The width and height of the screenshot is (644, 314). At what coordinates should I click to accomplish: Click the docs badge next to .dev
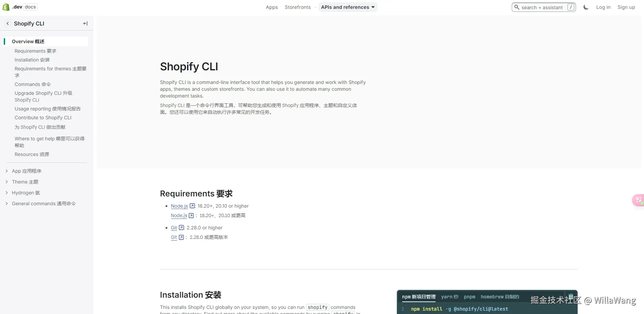coord(30,7)
